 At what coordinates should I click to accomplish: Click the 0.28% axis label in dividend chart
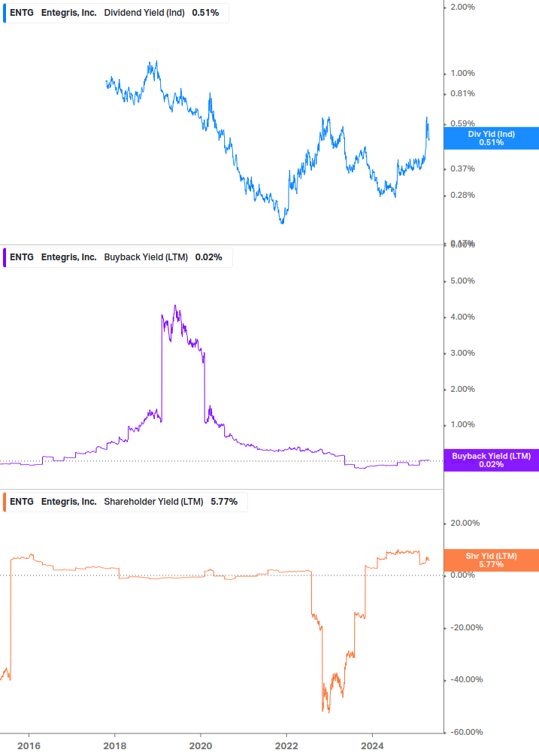462,196
